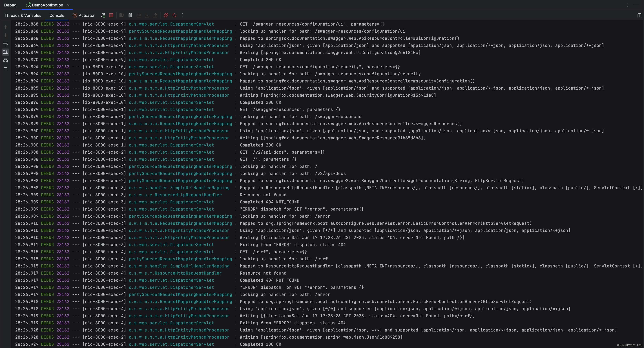Image resolution: width=644 pixels, height=348 pixels.
Task: Click the Threads & Variables tab
Action: pyautogui.click(x=23, y=15)
